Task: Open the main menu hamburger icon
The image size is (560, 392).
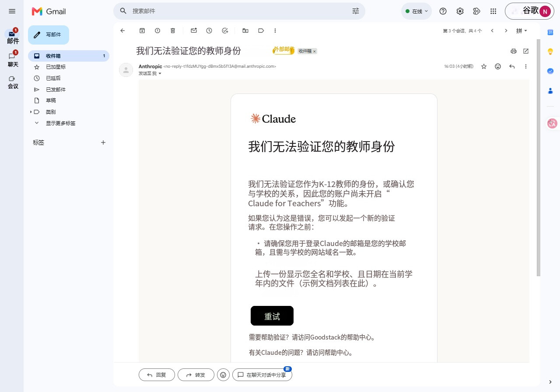Action: tap(12, 11)
